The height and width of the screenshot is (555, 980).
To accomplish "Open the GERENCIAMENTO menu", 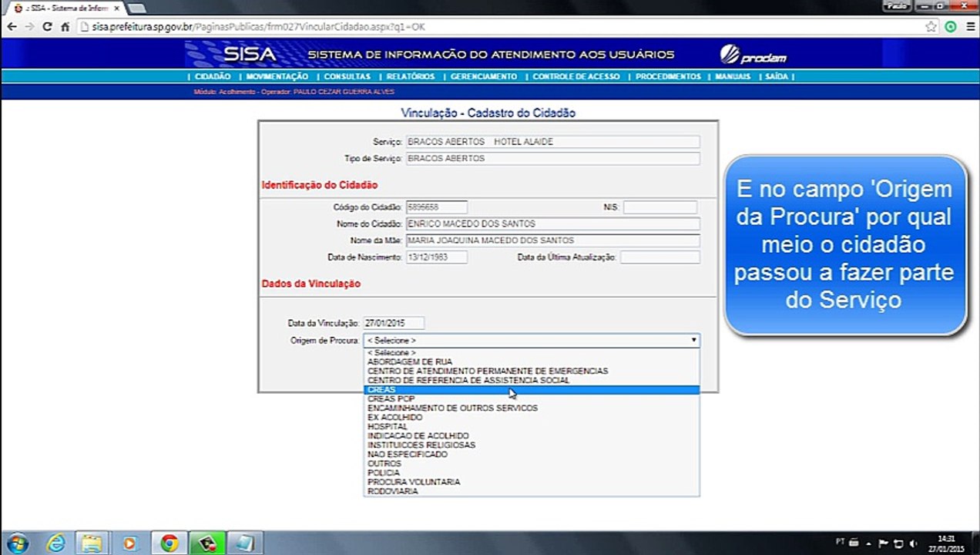I will [484, 77].
